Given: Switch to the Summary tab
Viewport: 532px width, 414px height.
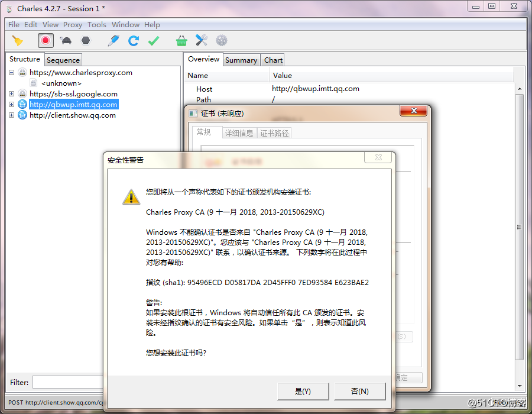Looking at the screenshot, I should click(x=241, y=60).
